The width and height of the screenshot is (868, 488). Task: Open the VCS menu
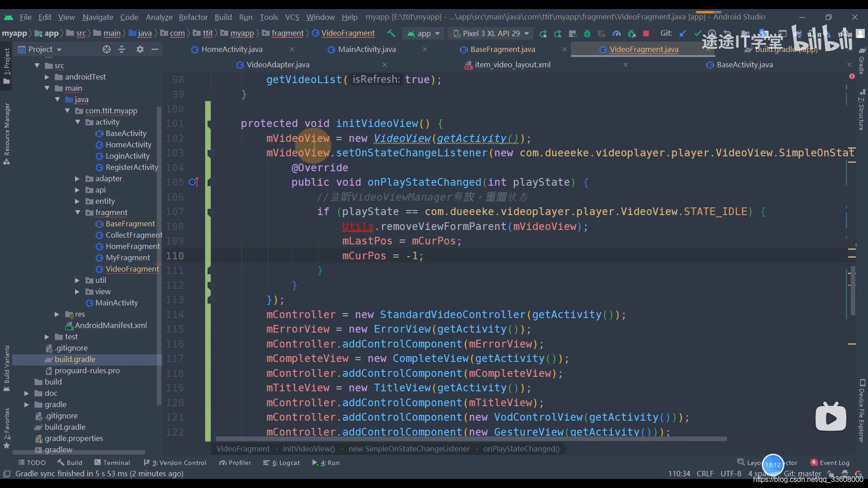(292, 17)
